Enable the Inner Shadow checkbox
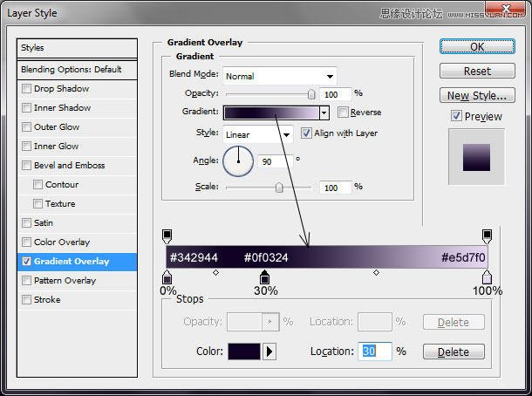 (x=26, y=107)
